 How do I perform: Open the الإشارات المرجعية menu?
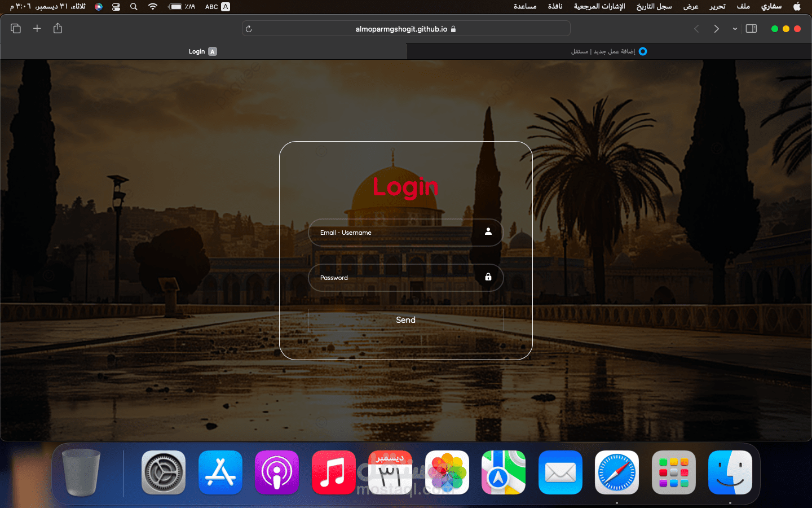click(599, 7)
